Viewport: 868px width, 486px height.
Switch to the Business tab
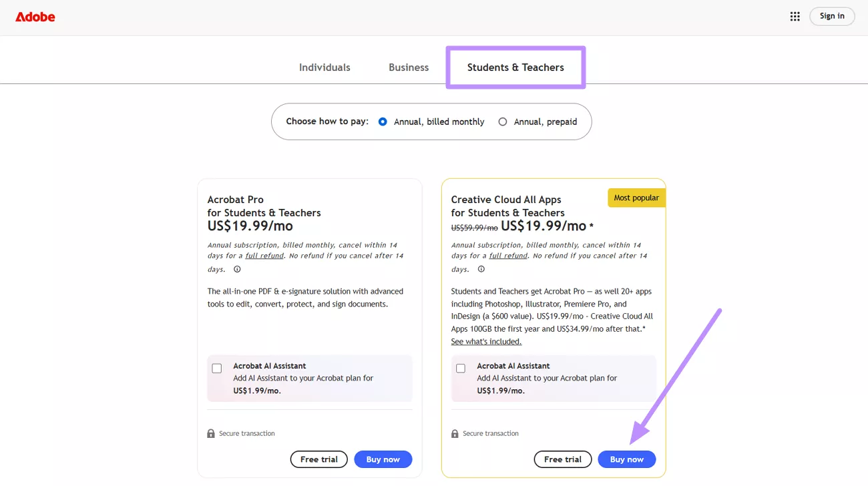tap(408, 67)
